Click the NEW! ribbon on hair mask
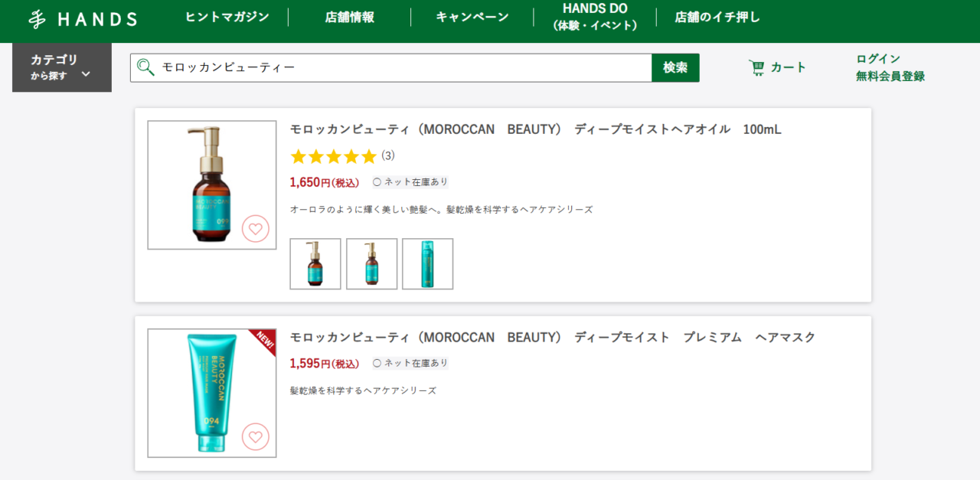This screenshot has height=480, width=980. coord(263,341)
